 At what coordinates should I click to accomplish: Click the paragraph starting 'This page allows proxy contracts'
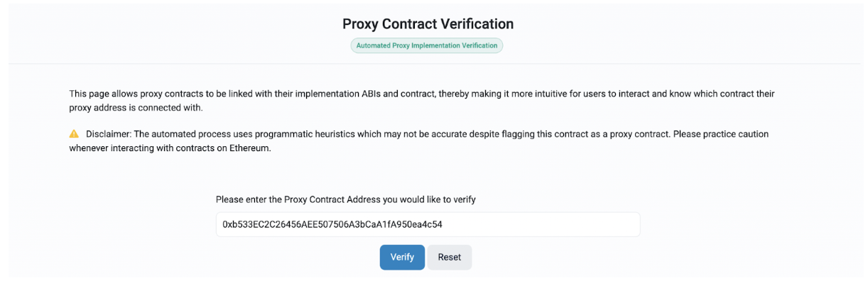pos(422,101)
